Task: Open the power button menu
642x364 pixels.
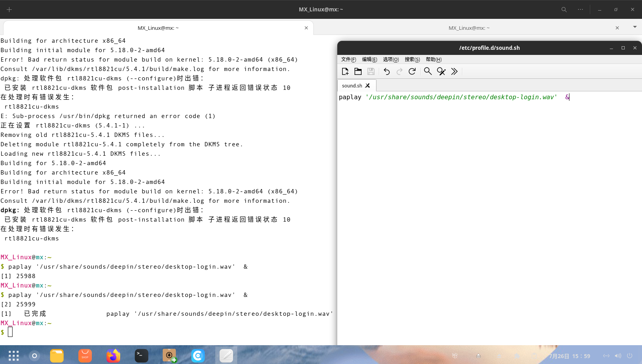Action: coord(630,356)
